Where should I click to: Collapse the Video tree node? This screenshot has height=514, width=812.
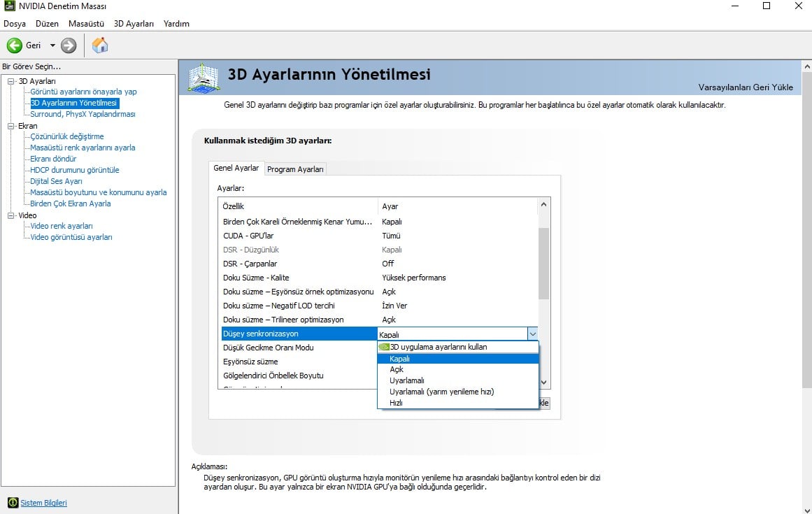11,215
